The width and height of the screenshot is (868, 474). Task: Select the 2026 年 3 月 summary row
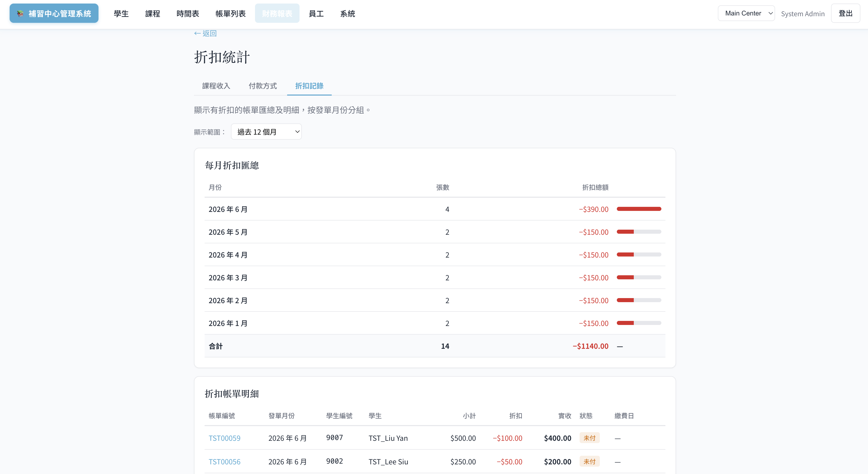coord(435,278)
